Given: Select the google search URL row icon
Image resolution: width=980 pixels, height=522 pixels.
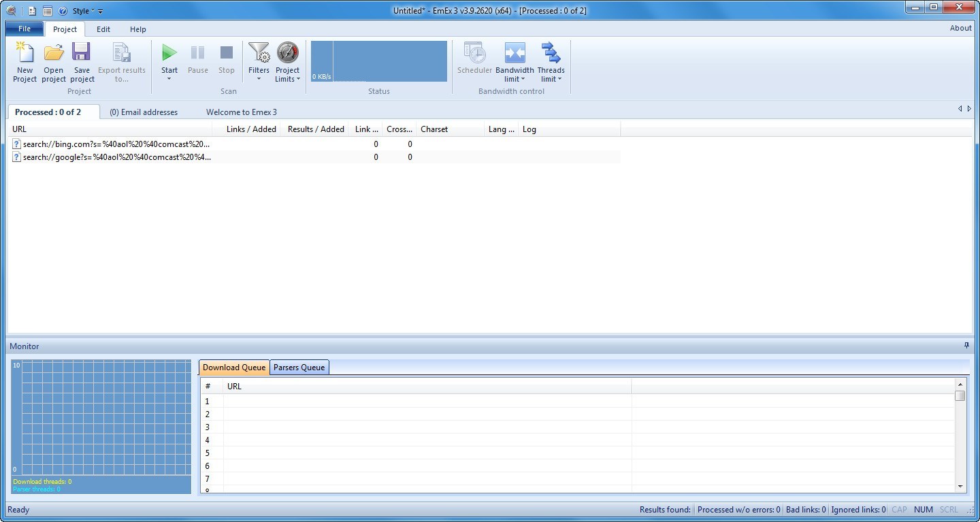Looking at the screenshot, I should (x=16, y=157).
